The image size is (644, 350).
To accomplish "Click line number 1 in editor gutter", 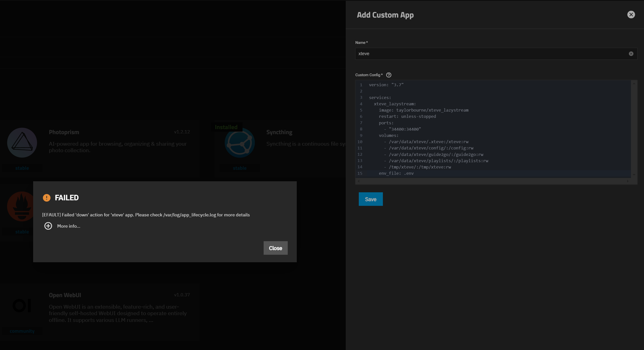I will [361, 85].
